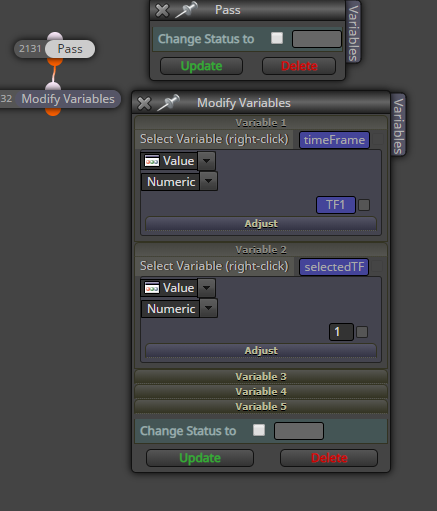Pin the Pass panel

tap(187, 9)
